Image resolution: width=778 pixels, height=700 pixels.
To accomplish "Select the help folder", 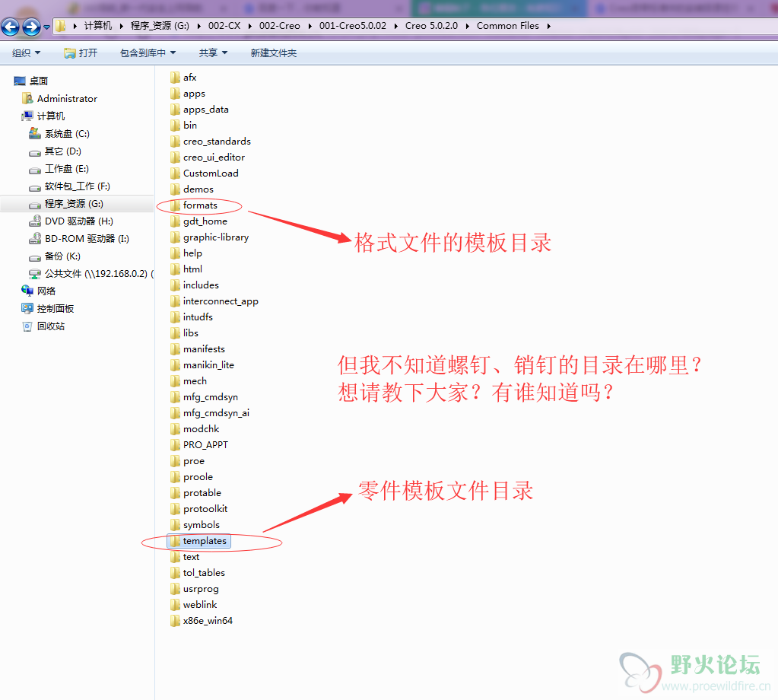I will [186, 253].
